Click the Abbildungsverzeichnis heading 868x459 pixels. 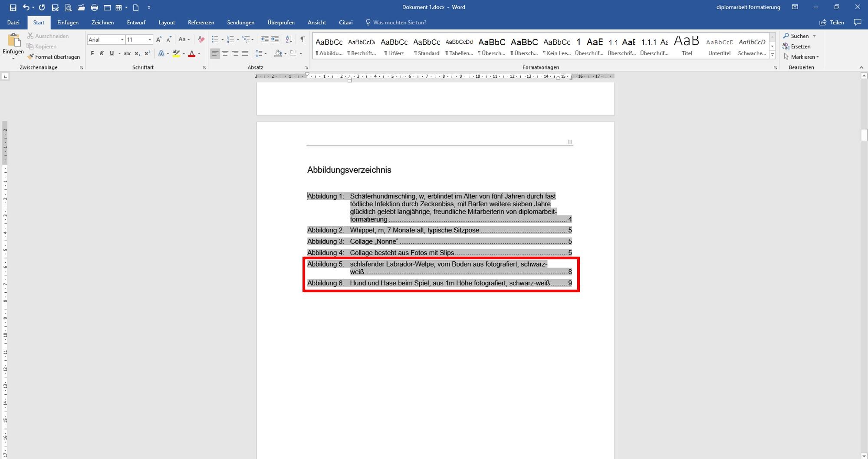(349, 170)
